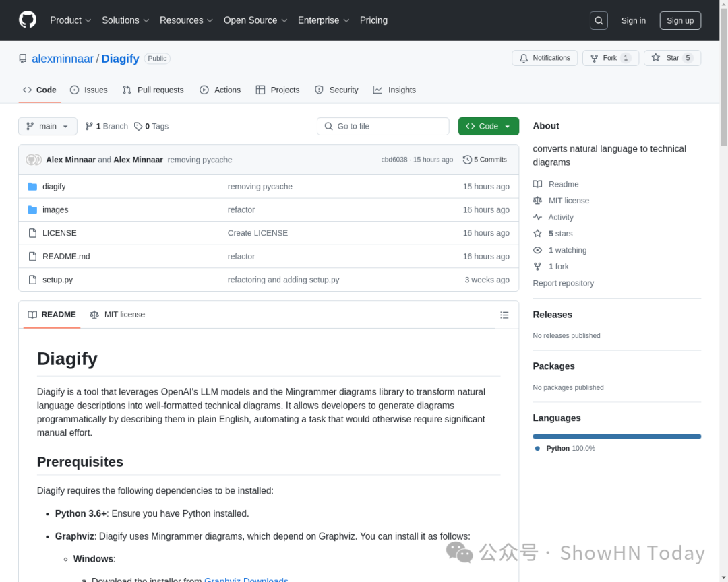
Task: Switch to the Security tab
Action: coord(336,90)
